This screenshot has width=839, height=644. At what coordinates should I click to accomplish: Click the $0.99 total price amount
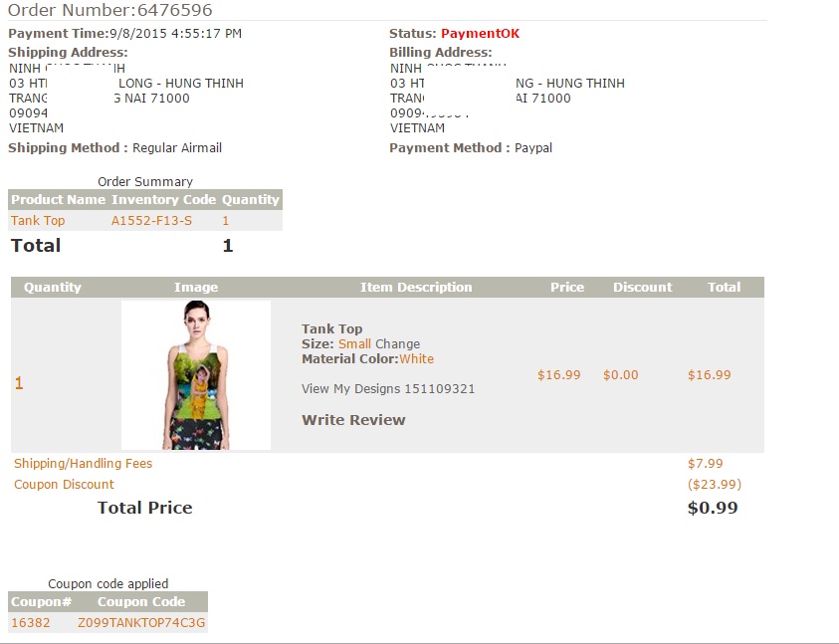713,508
